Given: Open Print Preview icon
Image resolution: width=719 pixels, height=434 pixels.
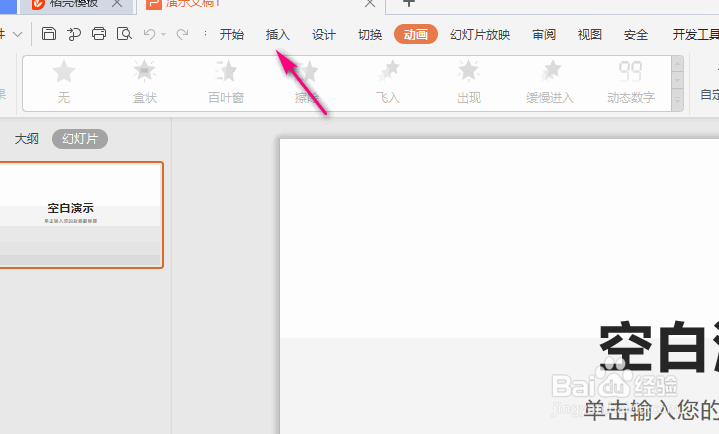Looking at the screenshot, I should [124, 34].
